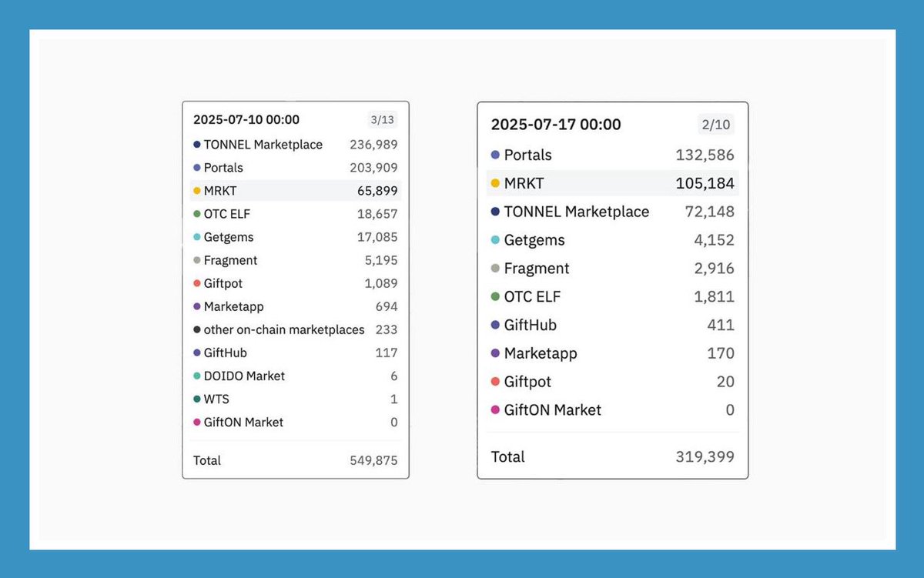Click the 2025-07-17 00:00 date heading

(x=556, y=125)
